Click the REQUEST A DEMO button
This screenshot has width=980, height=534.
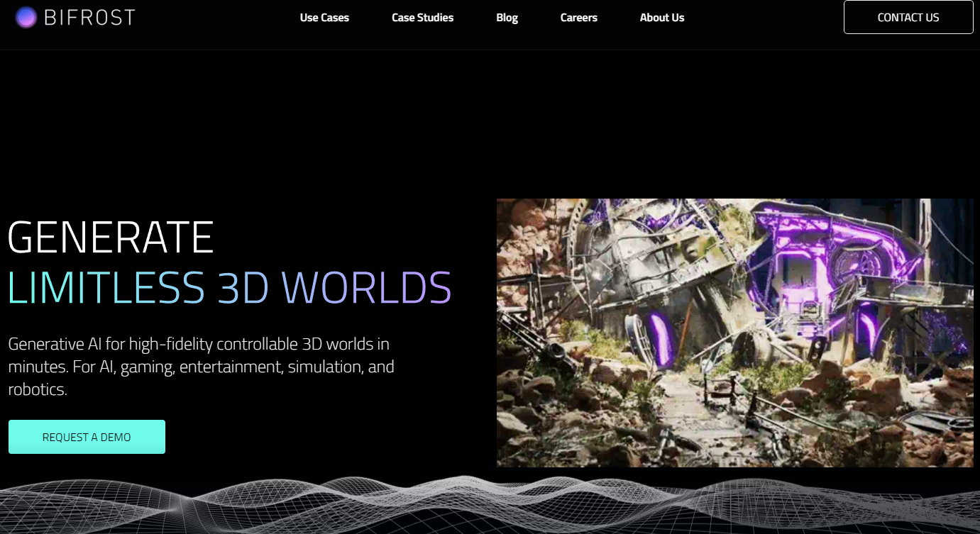click(x=87, y=437)
